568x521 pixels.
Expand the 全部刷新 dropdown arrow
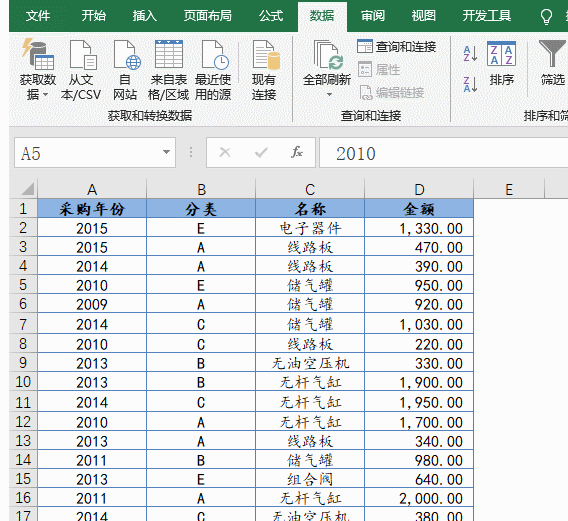[329, 95]
